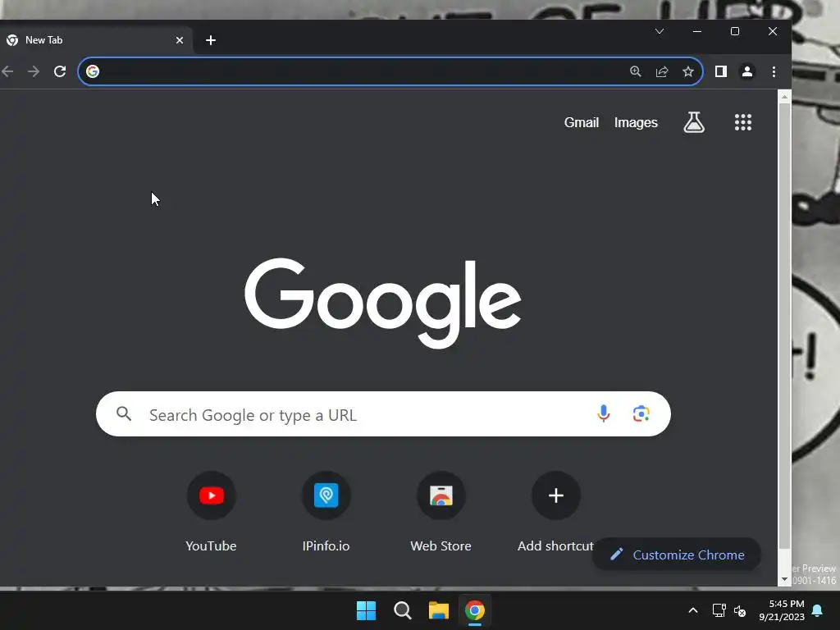Open Images link
Screen dimensions: 840x630
pyautogui.click(x=636, y=122)
